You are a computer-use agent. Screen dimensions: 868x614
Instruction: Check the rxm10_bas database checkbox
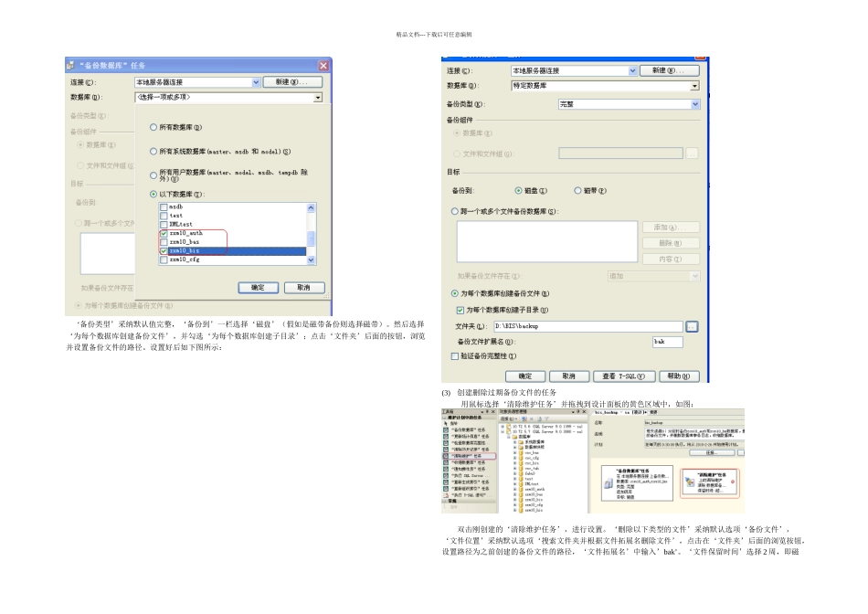point(164,242)
